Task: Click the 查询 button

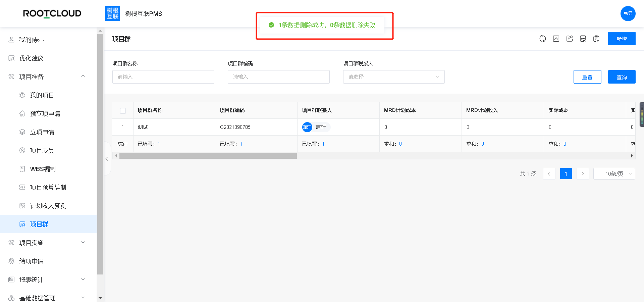Action: point(622,77)
